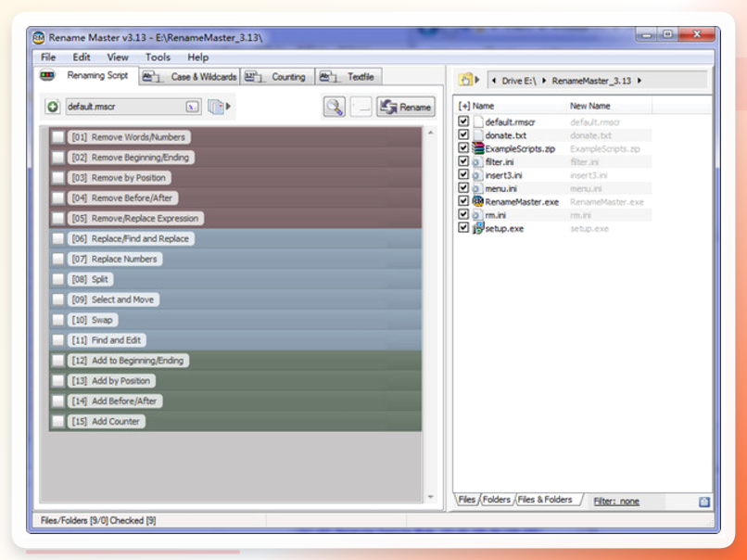This screenshot has height=560, width=747.
Task: Enable step 12 Add to Beginning/Ending checkbox
Action: (x=58, y=361)
